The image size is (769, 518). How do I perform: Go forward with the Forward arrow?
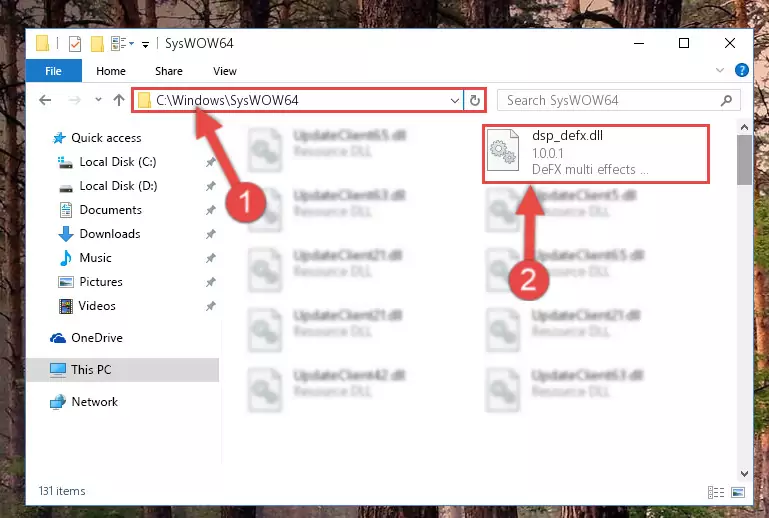74,101
